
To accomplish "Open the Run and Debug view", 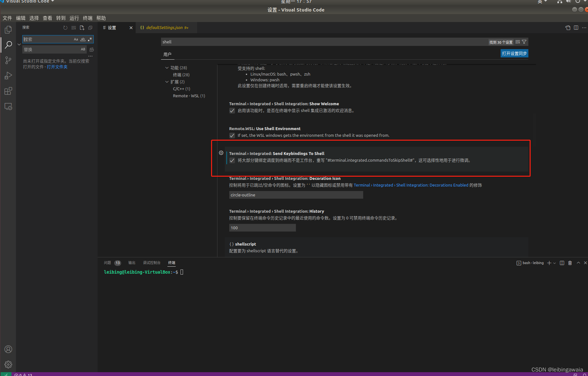I will pyautogui.click(x=8, y=76).
